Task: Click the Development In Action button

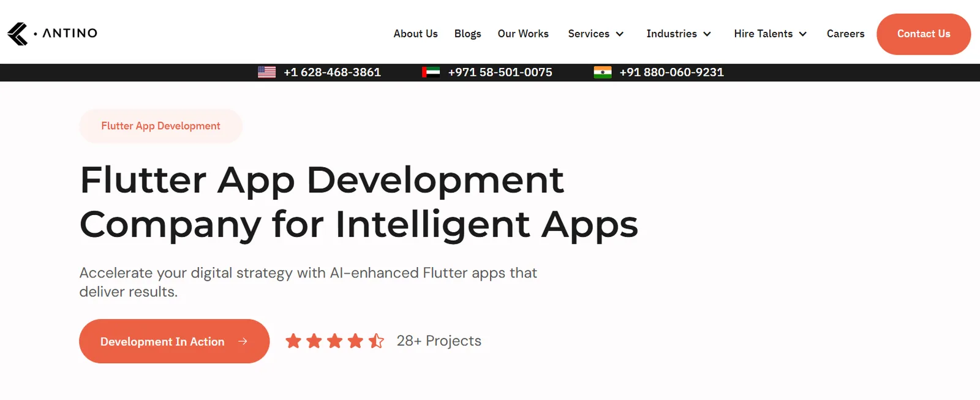Action: click(174, 341)
